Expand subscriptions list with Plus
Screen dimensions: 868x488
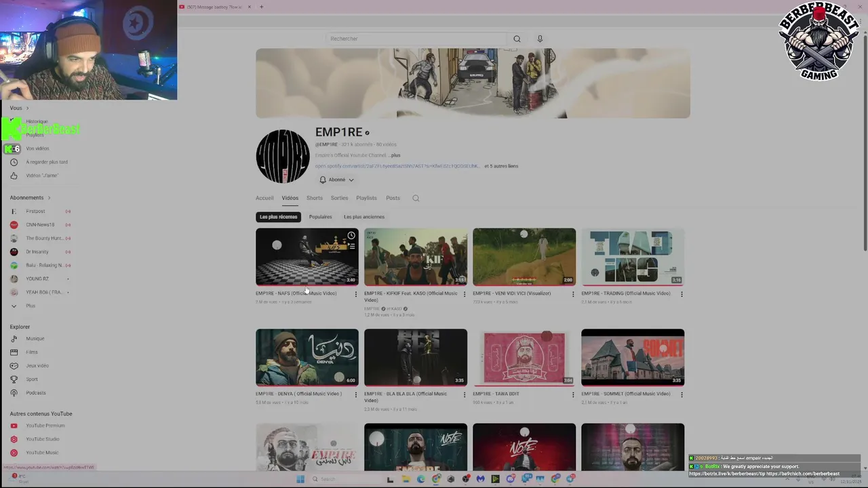pyautogui.click(x=31, y=306)
